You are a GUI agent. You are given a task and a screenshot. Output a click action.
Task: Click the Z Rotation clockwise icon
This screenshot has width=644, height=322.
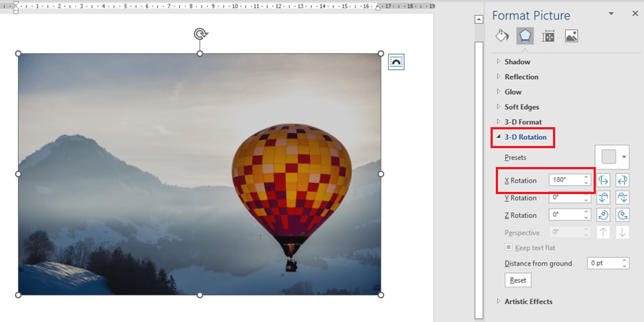pos(603,215)
